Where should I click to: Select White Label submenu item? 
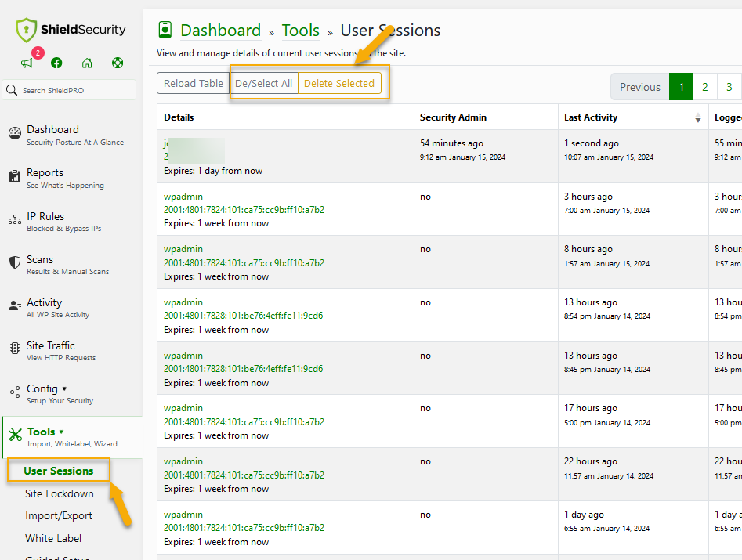(x=53, y=538)
